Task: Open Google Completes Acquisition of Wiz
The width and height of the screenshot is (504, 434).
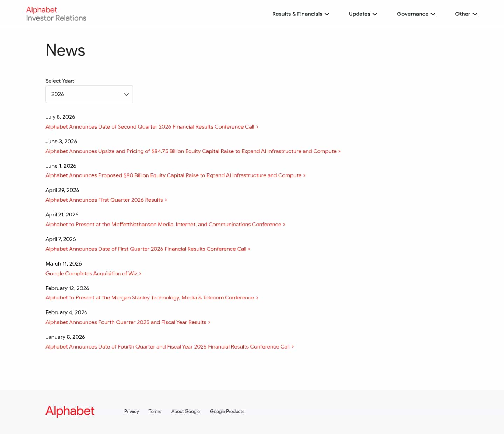Action: (x=93, y=274)
